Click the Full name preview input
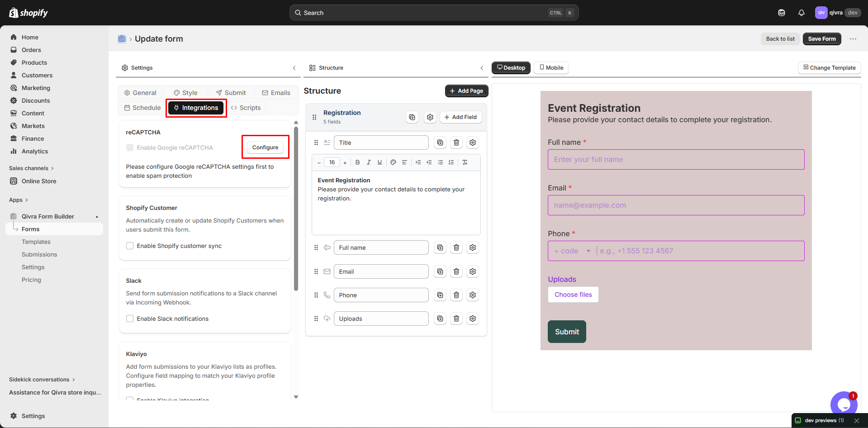This screenshot has width=868, height=428. point(676,160)
